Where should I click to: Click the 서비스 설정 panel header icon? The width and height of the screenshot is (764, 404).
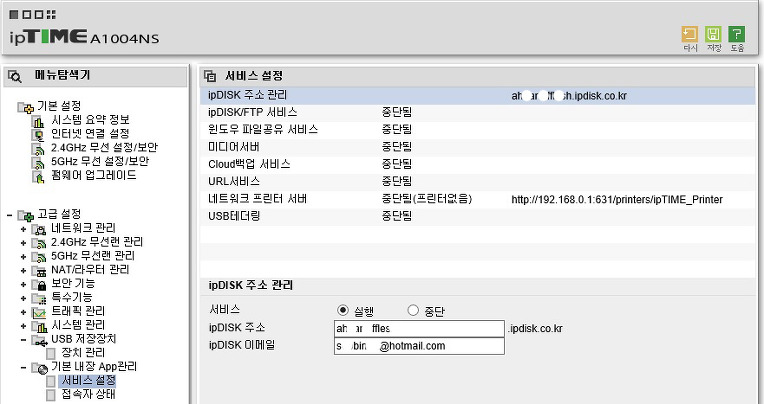210,76
